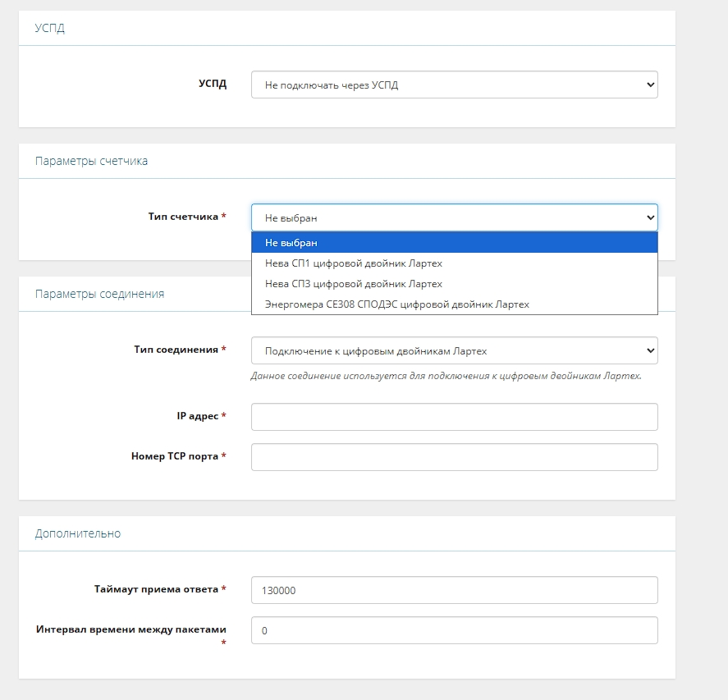Select the highlighted "Не выбран" option
The width and height of the screenshot is (728, 700).
point(454,243)
